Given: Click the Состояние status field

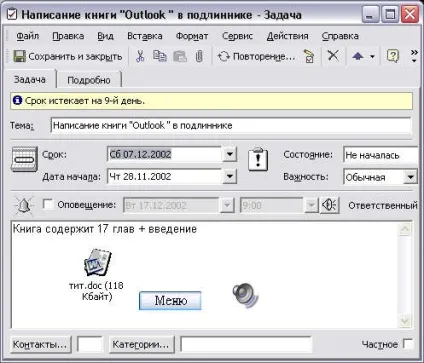Looking at the screenshot, I should coord(380,155).
